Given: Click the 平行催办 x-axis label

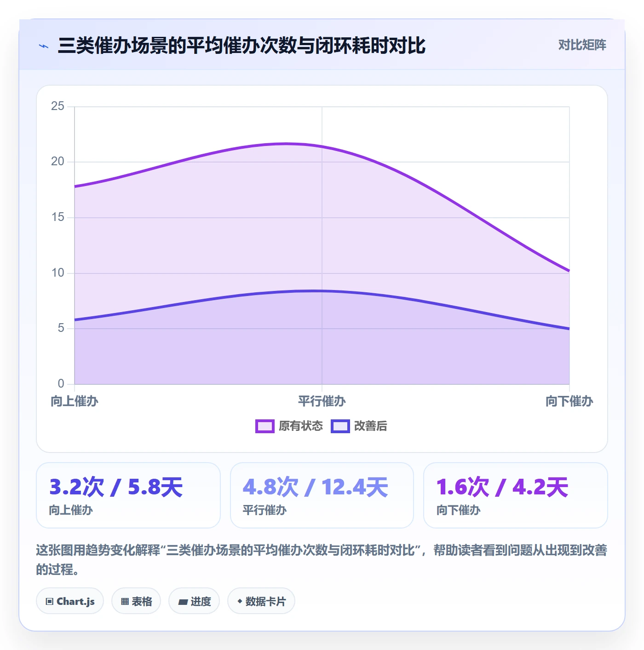Looking at the screenshot, I should pyautogui.click(x=322, y=401).
